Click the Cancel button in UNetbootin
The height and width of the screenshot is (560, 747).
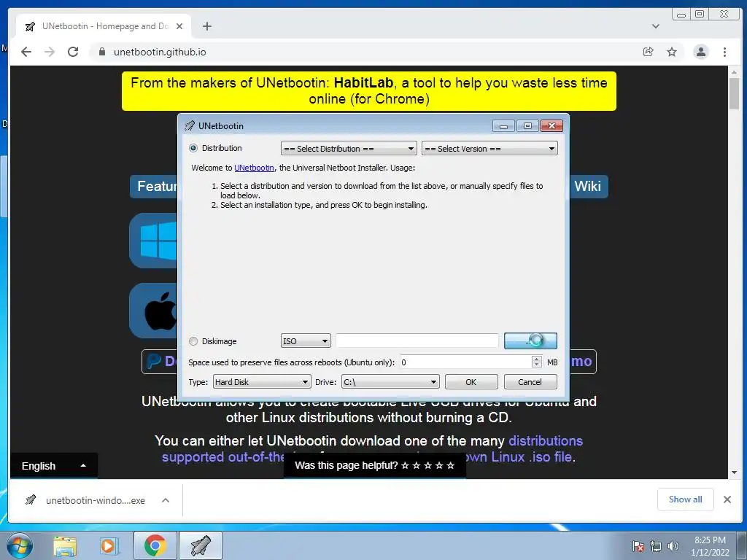[x=530, y=382]
